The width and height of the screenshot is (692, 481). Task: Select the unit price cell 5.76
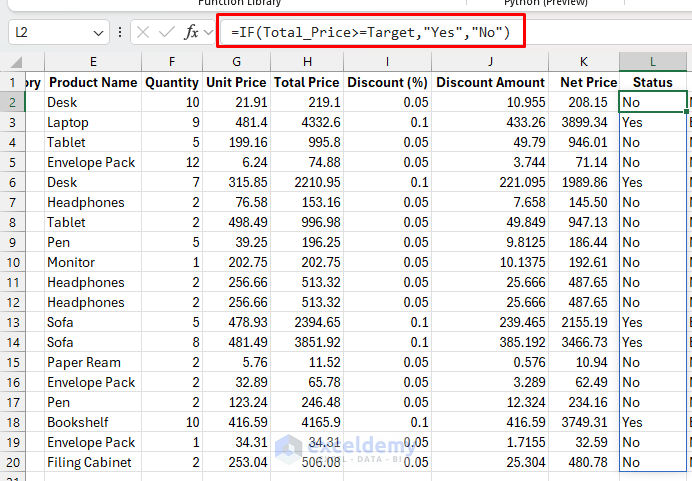click(237, 362)
